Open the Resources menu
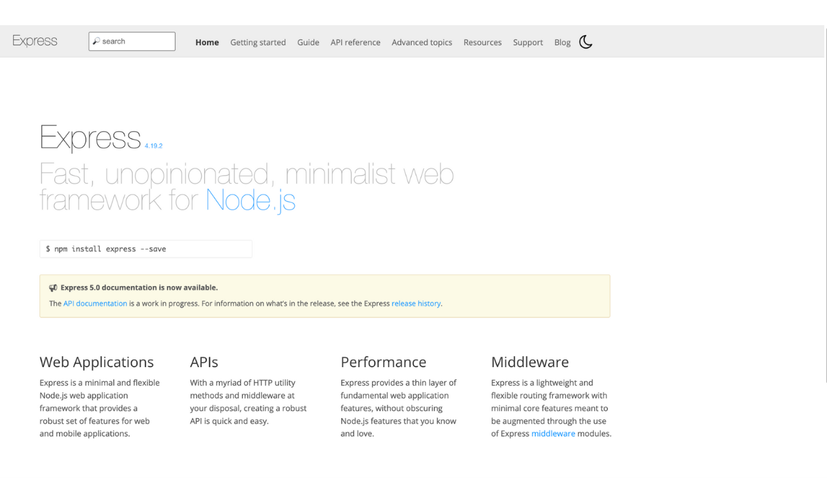Viewport: 827px width, 504px height. coord(483,42)
